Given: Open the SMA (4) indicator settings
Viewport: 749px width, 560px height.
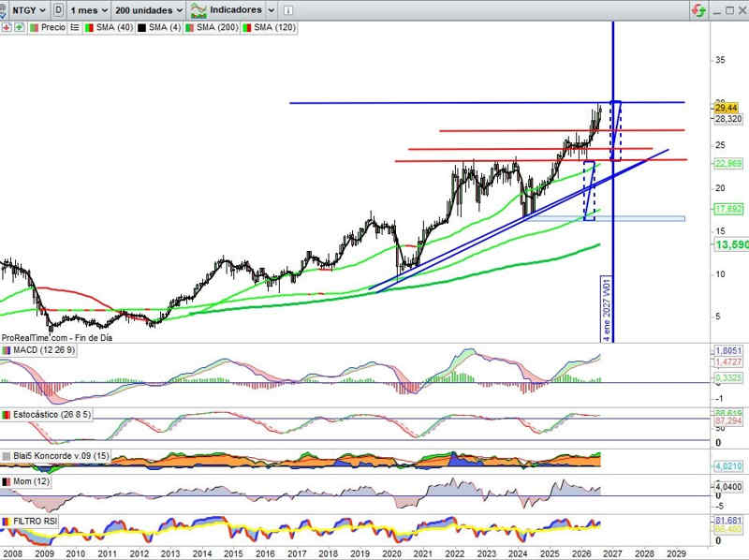Looking at the screenshot, I should click(165, 28).
